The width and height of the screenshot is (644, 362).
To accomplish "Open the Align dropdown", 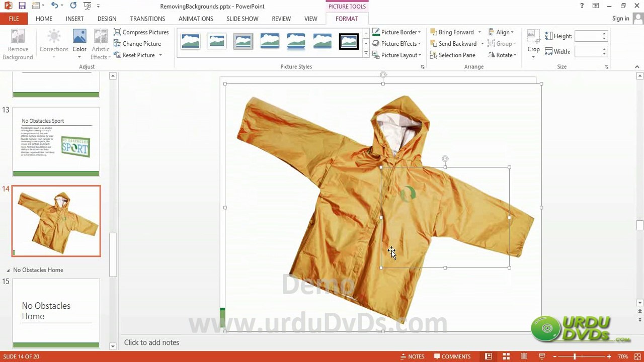I will [x=501, y=32].
